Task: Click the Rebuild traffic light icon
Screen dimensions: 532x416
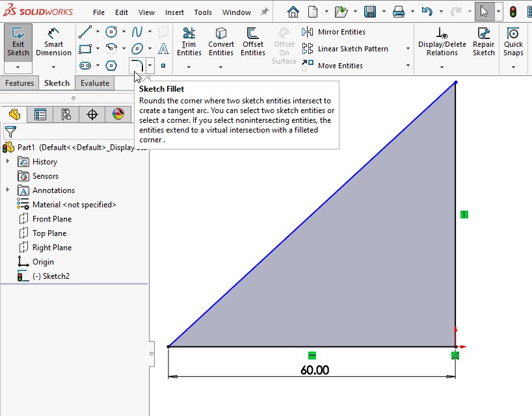Action: (x=513, y=12)
